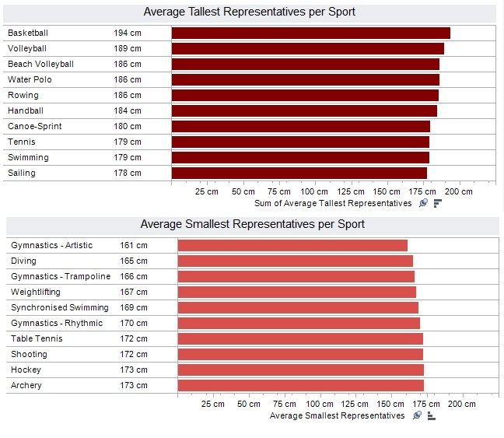Select the Volleyball bar
The image size is (504, 438).
pos(307,48)
